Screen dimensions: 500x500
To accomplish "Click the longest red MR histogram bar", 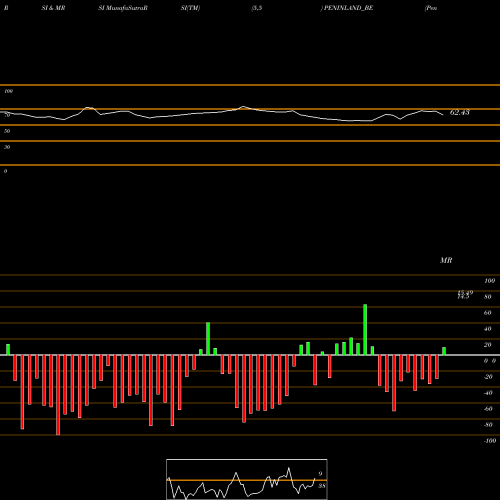I will pyautogui.click(x=58, y=395).
